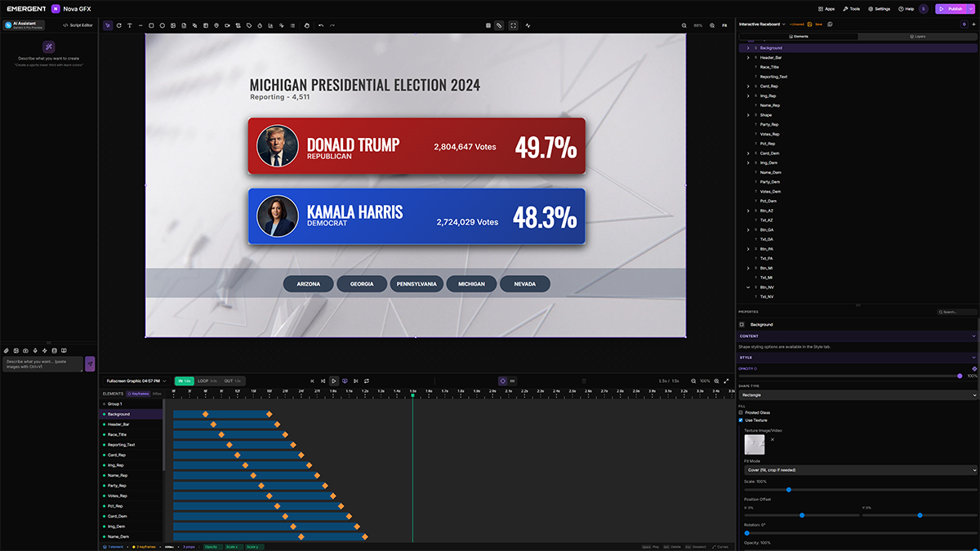Toggle the Keyframes mode in timeline

coord(138,393)
